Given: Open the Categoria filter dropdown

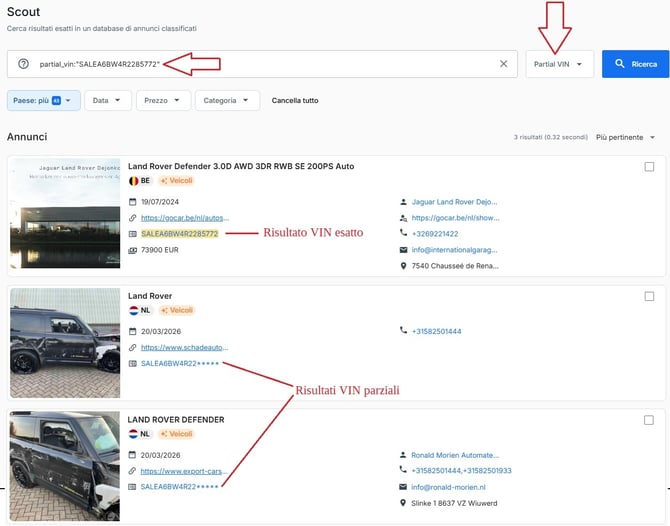Looking at the screenshot, I should coord(227,100).
